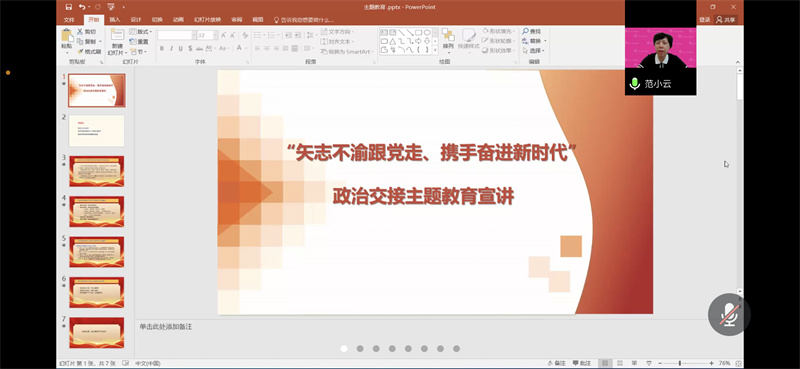Select the oval shape in shapes gallery
The width and height of the screenshot is (800, 369).
(427, 32)
